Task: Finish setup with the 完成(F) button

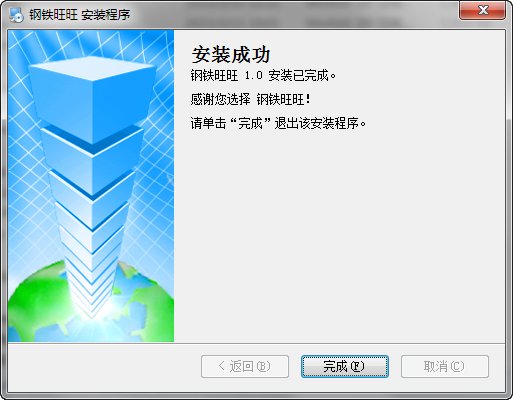Action: (345, 366)
